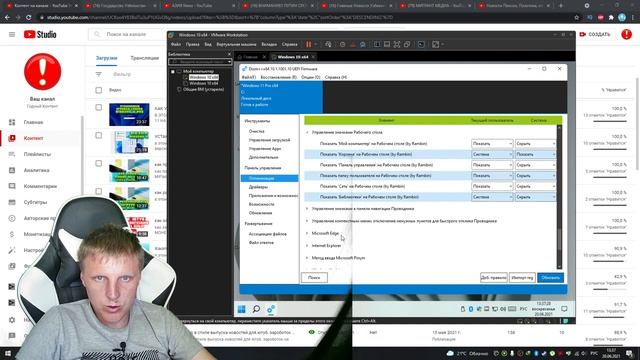Open VMware Справка menu
Image resolution: width=640 pixels, height=360 pixels.
coord(289,44)
